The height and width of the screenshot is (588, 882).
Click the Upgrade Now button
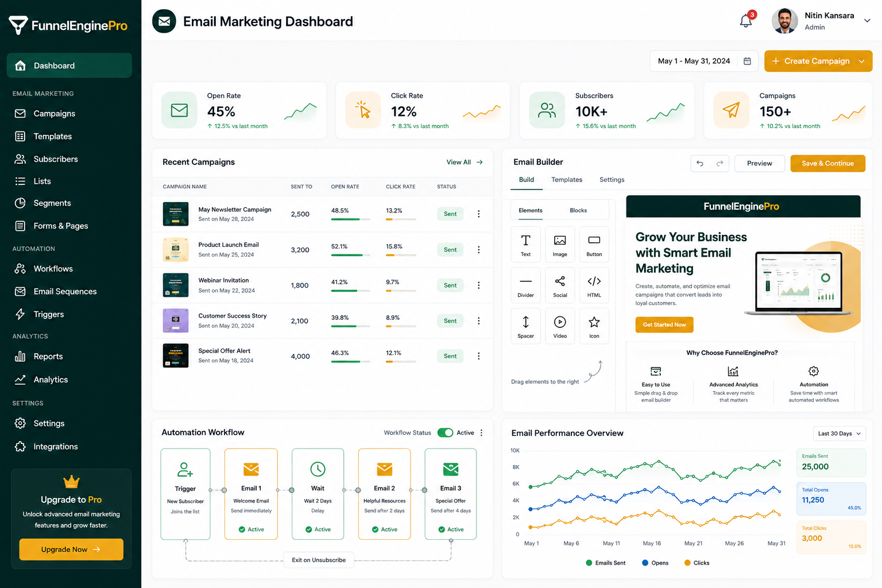point(71,550)
